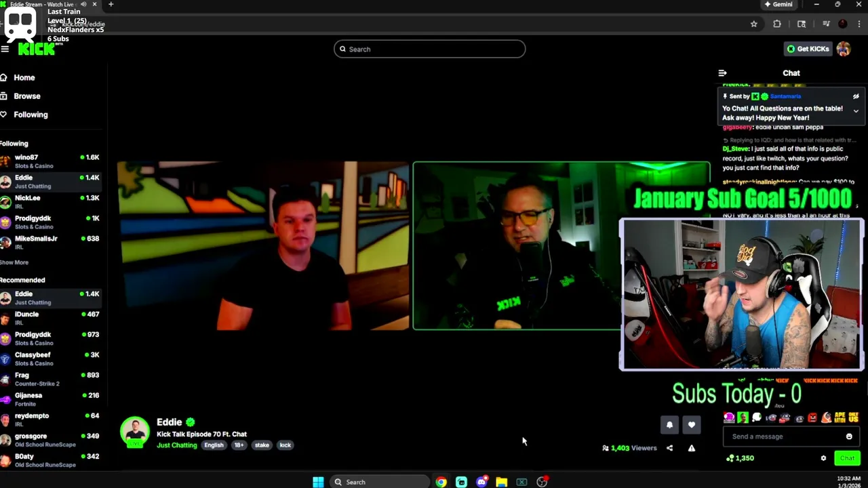Open grossgore Old School RuneScape channel
868x488 pixels.
[x=51, y=440]
